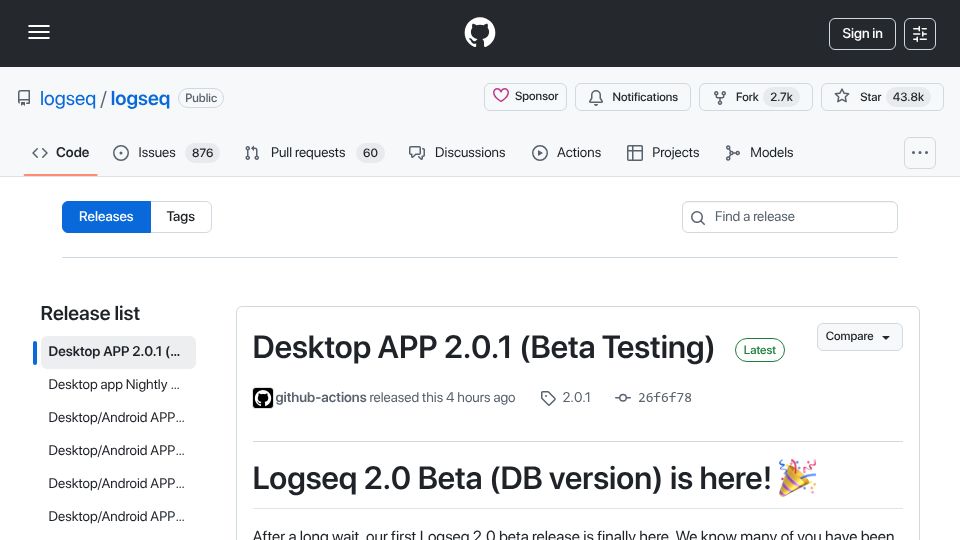Open the Actions tab
960x540 pixels.
pyautogui.click(x=566, y=152)
